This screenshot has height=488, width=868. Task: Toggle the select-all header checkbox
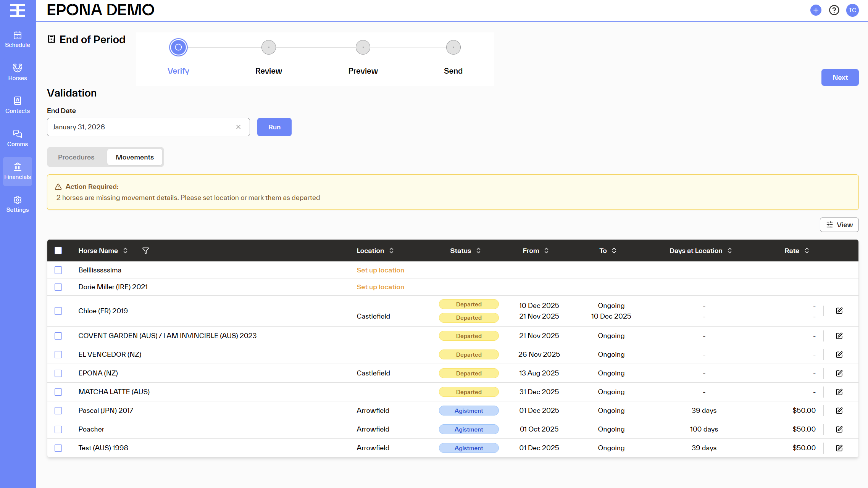tap(58, 251)
